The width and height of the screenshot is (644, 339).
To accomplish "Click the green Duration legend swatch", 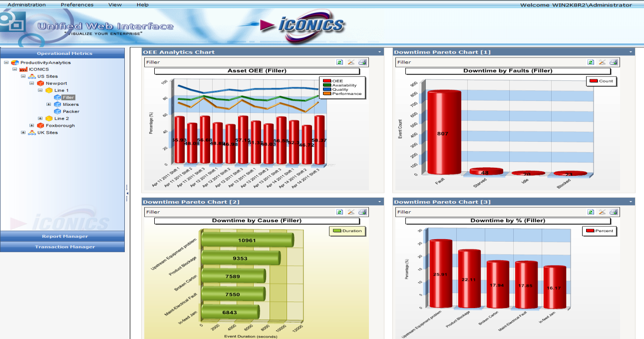I will point(336,231).
